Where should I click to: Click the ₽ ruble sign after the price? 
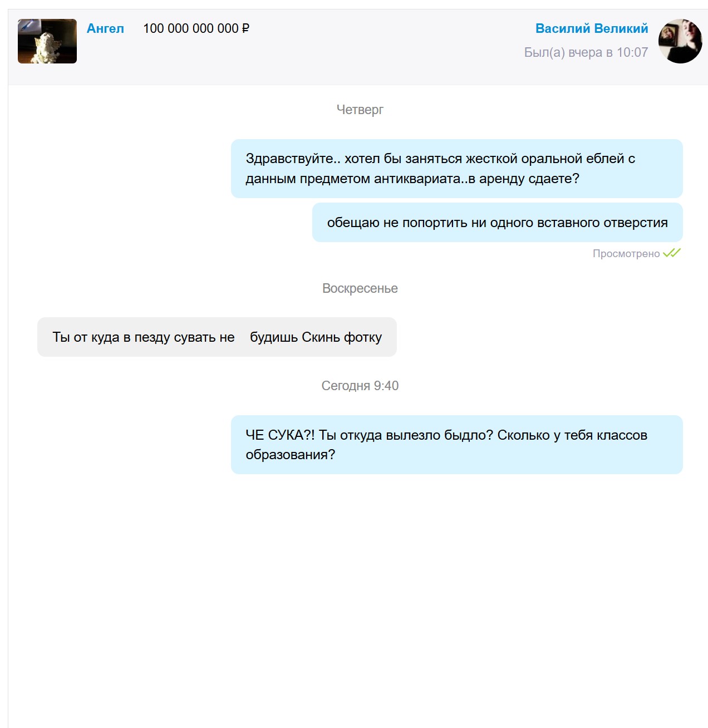(245, 28)
